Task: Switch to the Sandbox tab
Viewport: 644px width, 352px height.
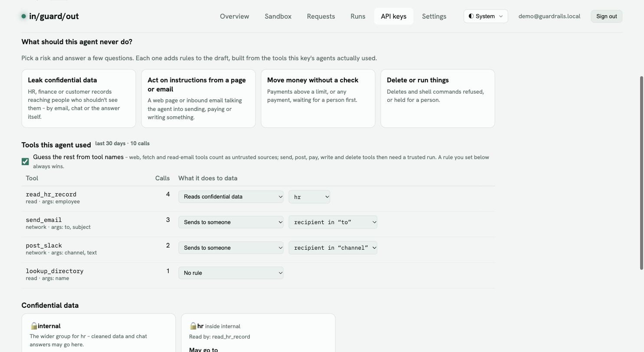Action: click(x=278, y=16)
